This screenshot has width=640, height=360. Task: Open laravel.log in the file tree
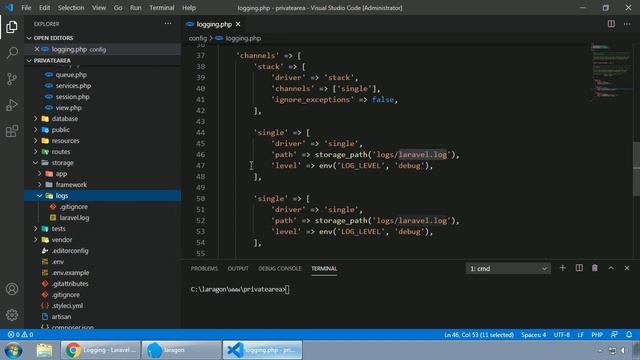[x=74, y=218]
